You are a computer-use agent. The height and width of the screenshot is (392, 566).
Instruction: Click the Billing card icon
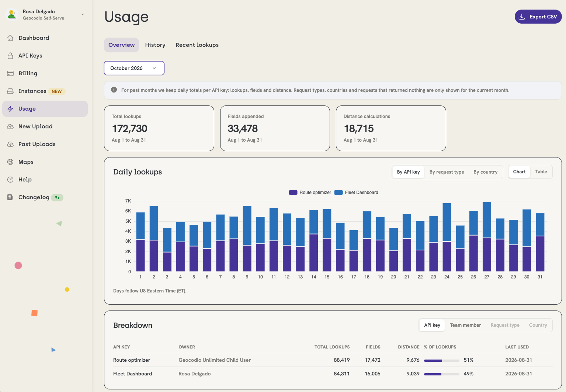(10, 73)
